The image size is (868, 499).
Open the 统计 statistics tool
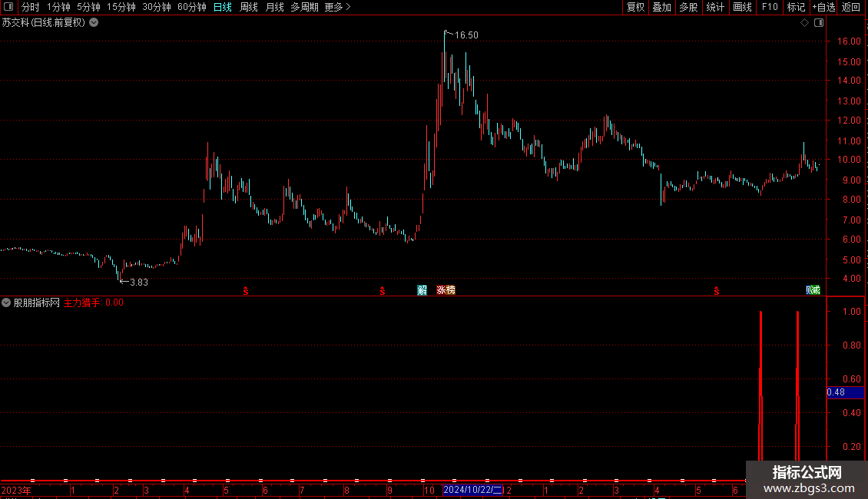pyautogui.click(x=714, y=7)
